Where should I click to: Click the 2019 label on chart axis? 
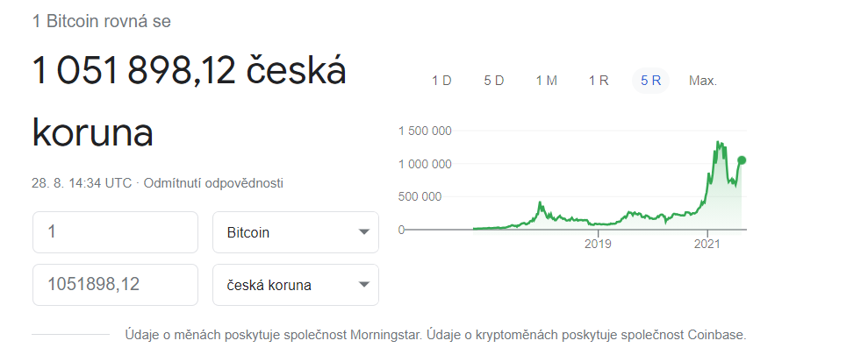598,244
